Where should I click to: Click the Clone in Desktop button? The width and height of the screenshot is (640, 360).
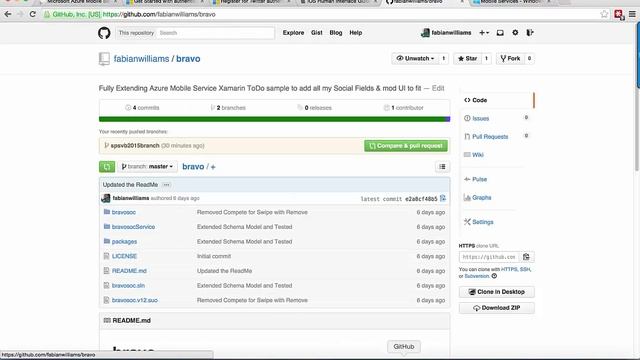(x=497, y=292)
